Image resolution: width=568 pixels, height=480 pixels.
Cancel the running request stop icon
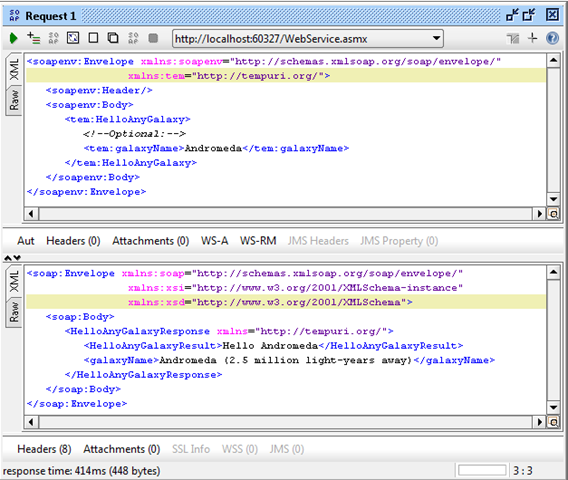[153, 38]
